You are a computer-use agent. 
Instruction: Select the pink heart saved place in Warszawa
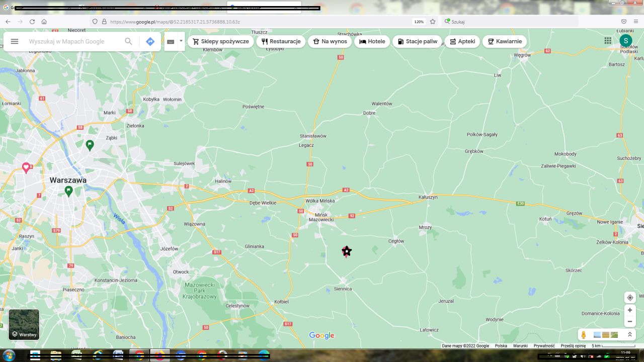[x=26, y=167]
